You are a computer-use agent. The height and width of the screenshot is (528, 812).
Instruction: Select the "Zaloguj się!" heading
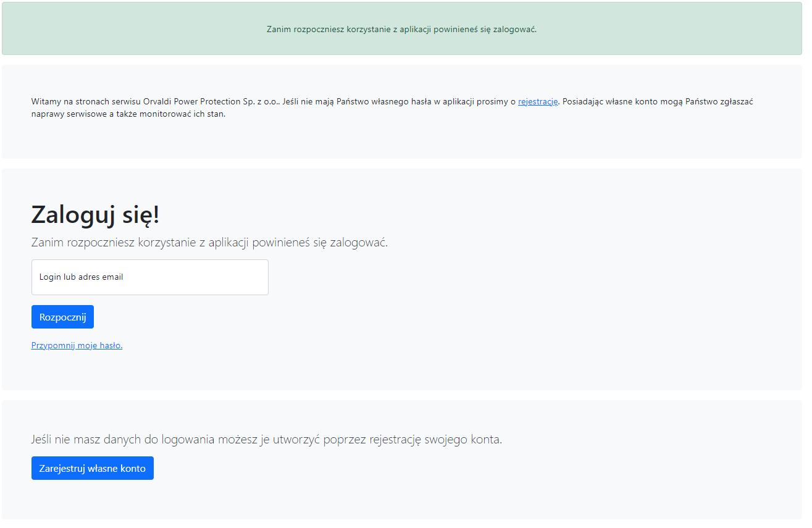pyautogui.click(x=95, y=214)
